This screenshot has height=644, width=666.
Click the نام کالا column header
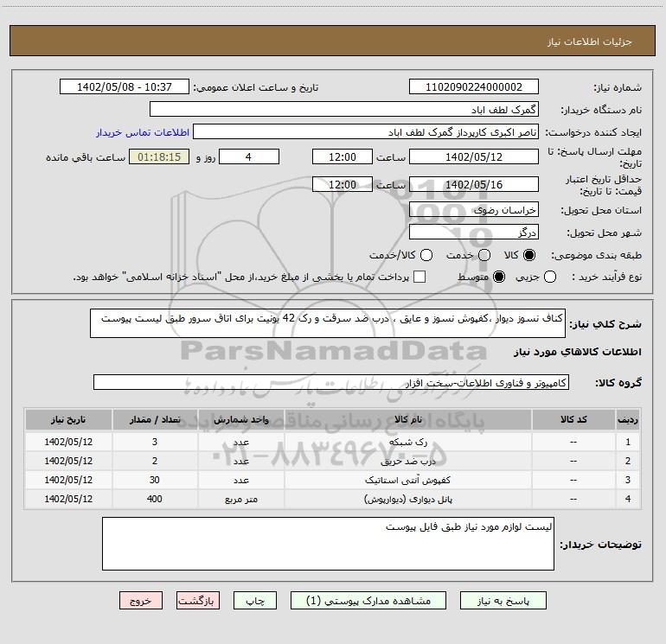click(x=407, y=419)
